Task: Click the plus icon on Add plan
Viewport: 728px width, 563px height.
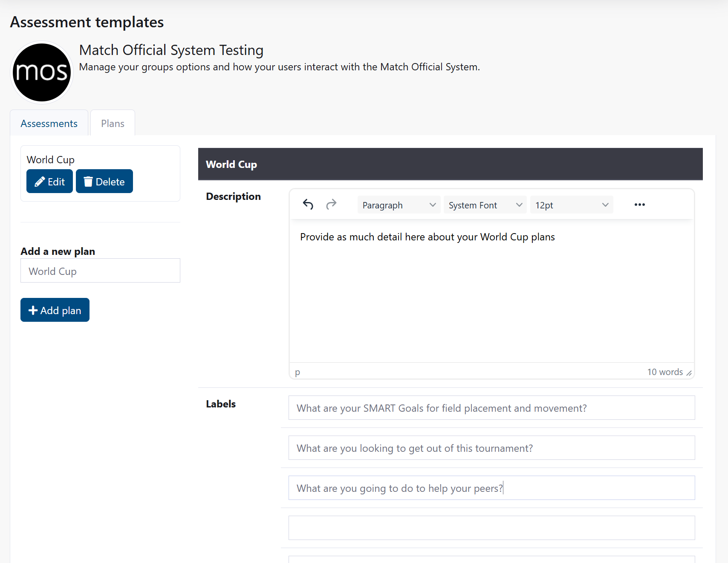Action: click(33, 310)
